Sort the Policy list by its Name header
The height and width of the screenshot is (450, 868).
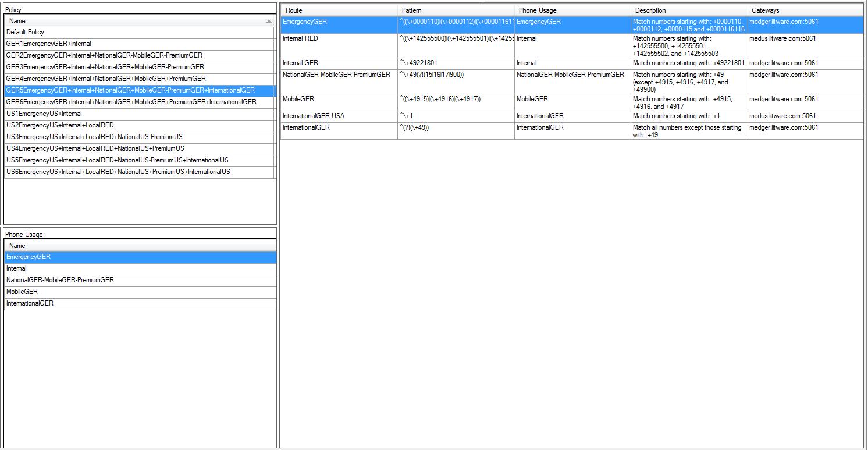pos(140,21)
